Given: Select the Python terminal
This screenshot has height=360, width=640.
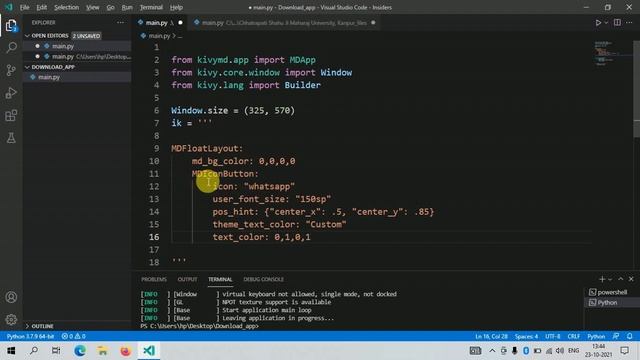Looking at the screenshot, I should (x=612, y=302).
